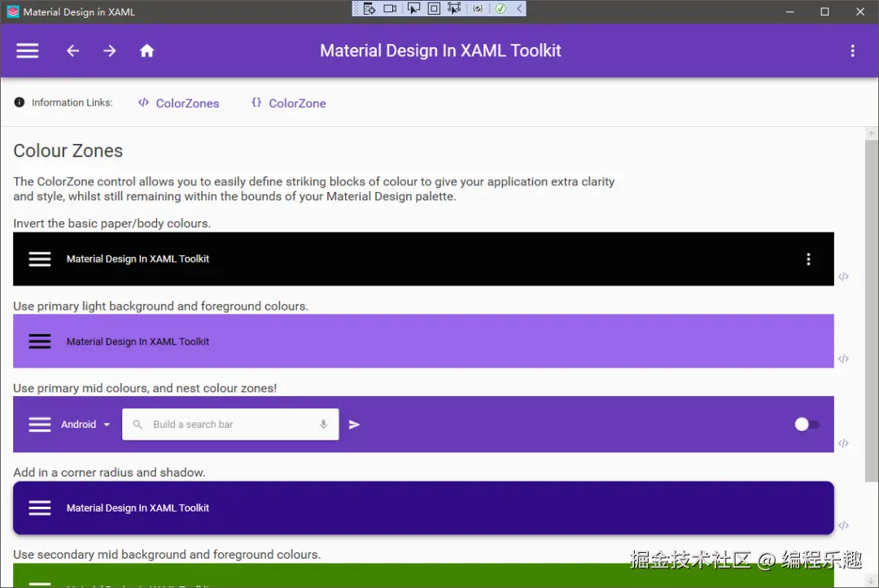Click the vertical scrollbar thumb

tap(871, 311)
